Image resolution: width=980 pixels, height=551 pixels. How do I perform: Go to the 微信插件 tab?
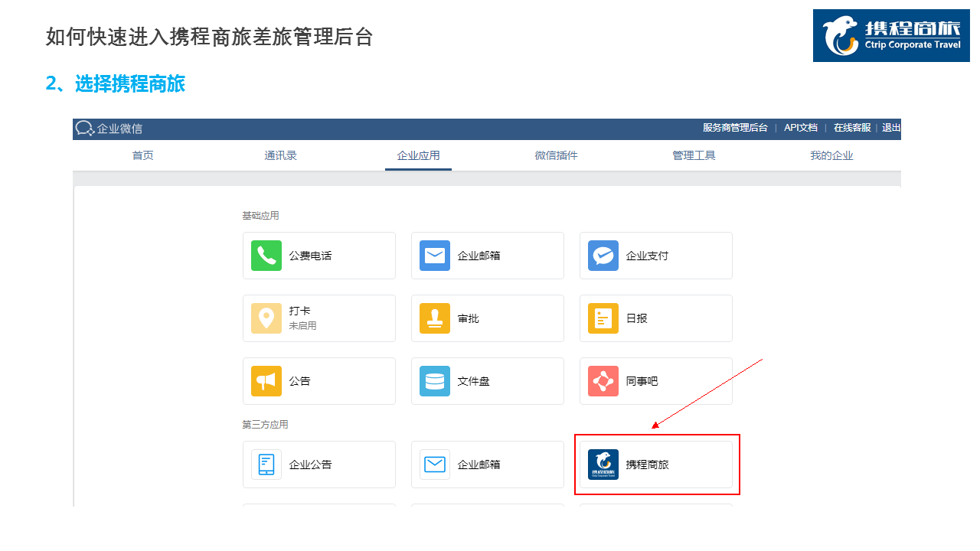tap(557, 155)
